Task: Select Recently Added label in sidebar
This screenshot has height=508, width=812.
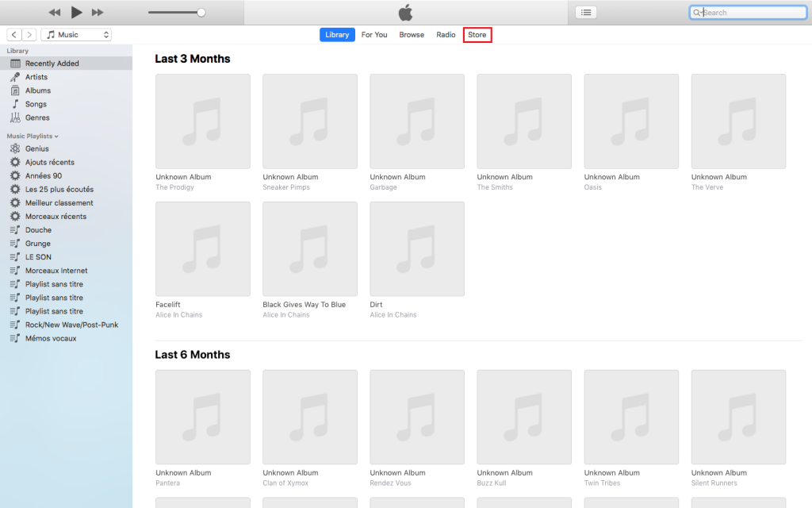Action: click(x=52, y=63)
